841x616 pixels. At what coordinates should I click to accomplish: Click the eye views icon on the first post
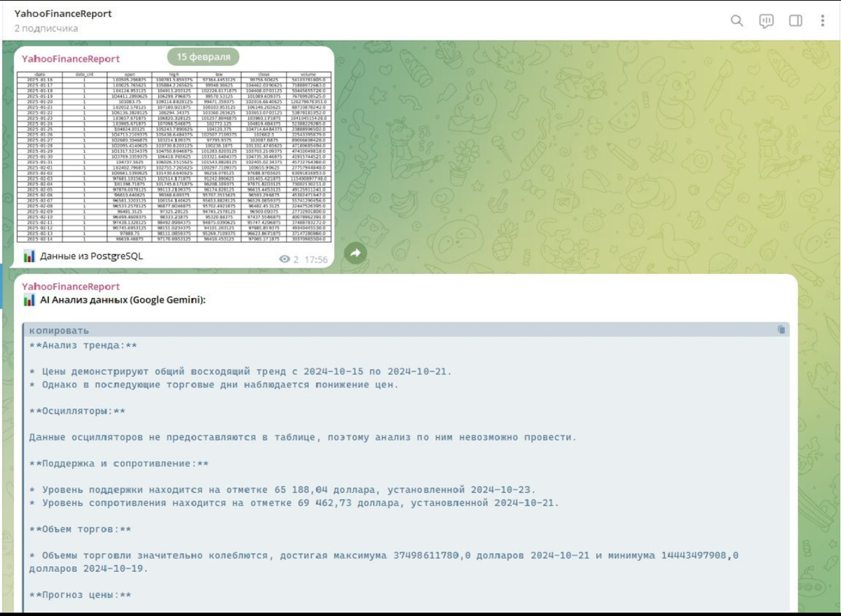coord(284,259)
